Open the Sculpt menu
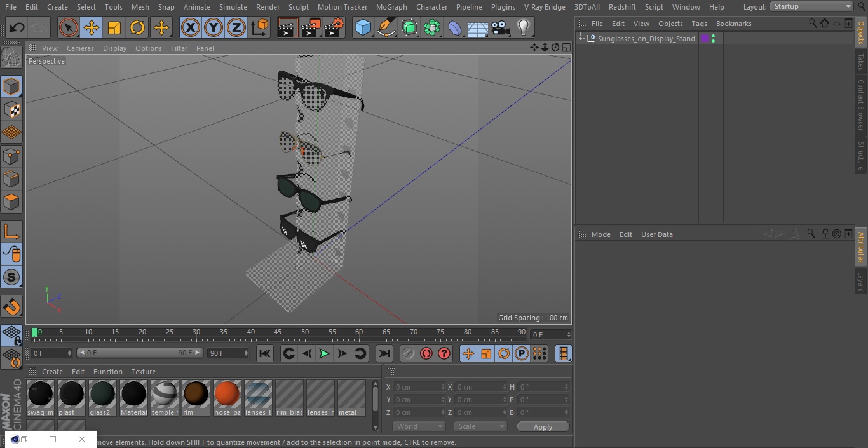Image resolution: width=868 pixels, height=448 pixels. tap(298, 7)
